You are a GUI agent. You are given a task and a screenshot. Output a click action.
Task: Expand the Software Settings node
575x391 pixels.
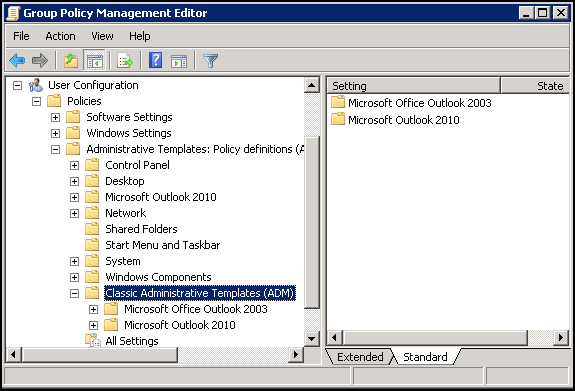(55, 117)
